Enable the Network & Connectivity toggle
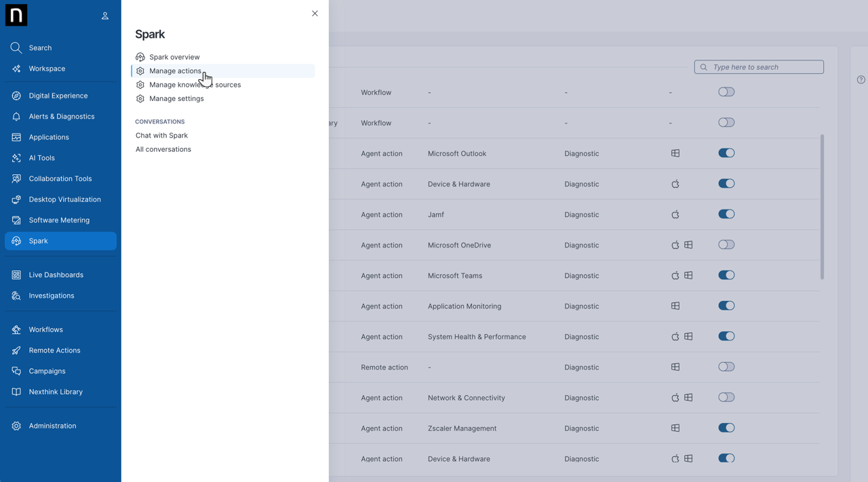This screenshot has width=868, height=482. [726, 397]
